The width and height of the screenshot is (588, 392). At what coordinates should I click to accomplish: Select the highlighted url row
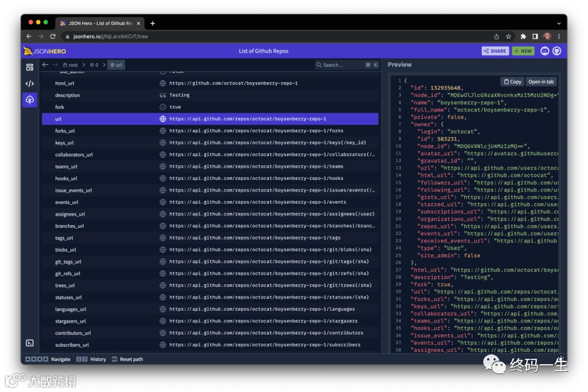pos(210,119)
